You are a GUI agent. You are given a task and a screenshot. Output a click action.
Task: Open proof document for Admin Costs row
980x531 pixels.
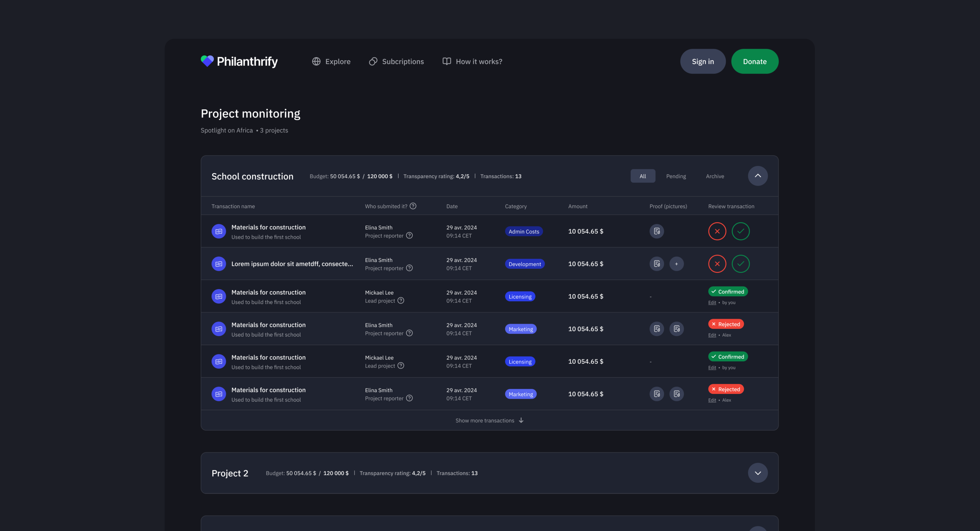(x=657, y=231)
